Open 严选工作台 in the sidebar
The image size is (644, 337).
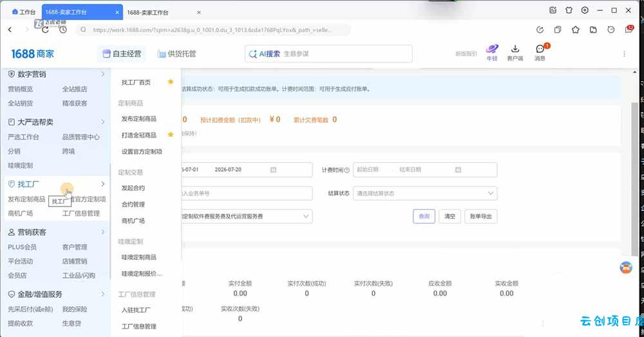pyautogui.click(x=23, y=137)
